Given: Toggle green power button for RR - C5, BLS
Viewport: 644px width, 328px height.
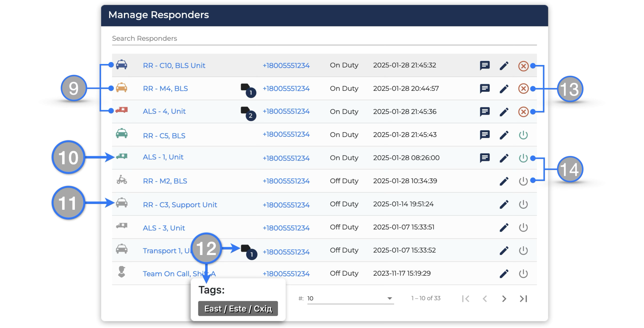Looking at the screenshot, I should point(523,135).
